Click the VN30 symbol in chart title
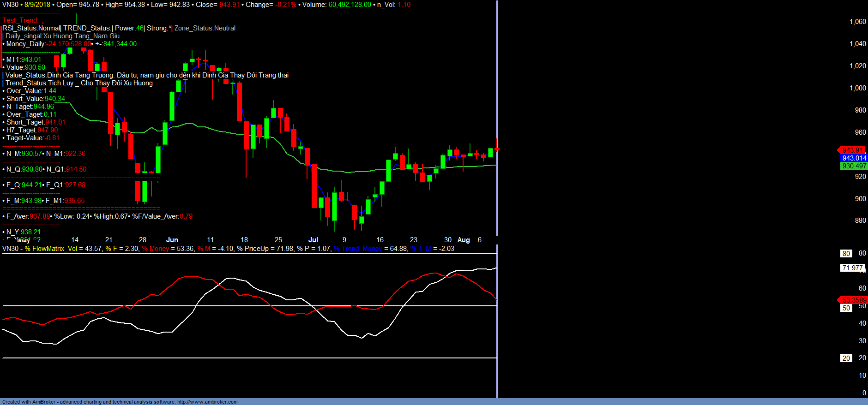868x405 pixels. pyautogui.click(x=10, y=5)
